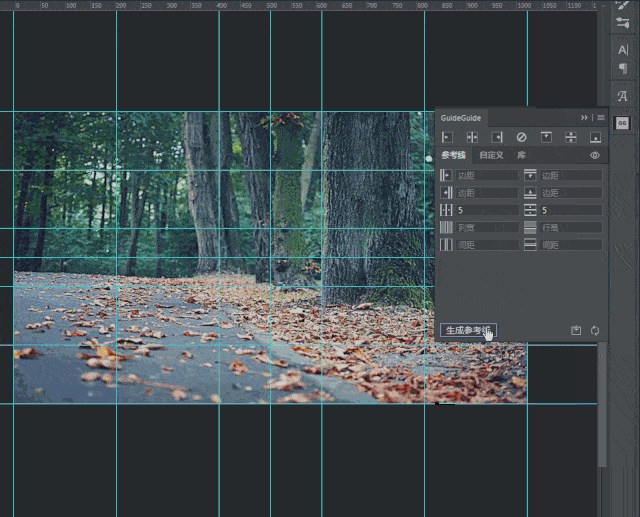Click the reset form icon in panel footer
640x517 pixels.
click(x=595, y=330)
